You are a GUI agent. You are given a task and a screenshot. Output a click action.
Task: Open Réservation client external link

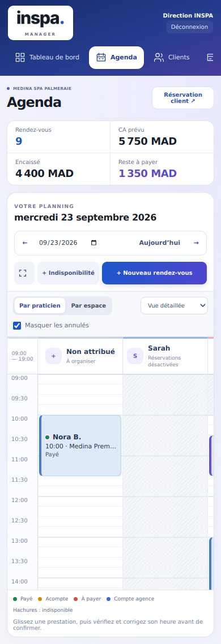click(183, 98)
